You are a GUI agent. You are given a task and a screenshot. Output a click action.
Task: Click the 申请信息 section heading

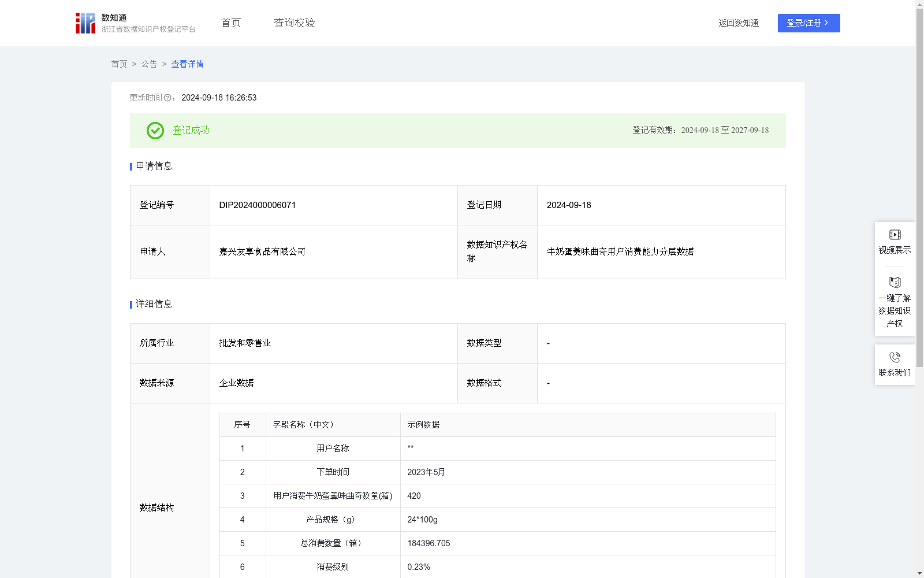pos(154,166)
